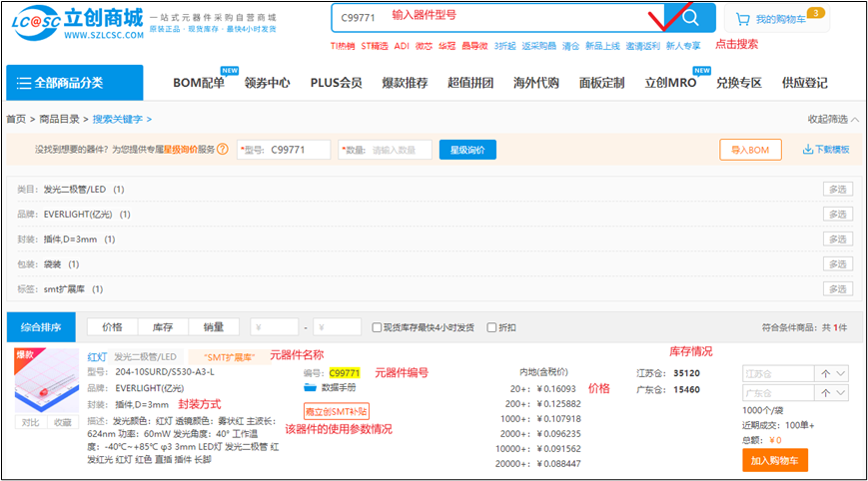This screenshot has width=868, height=481.
Task: Open PLUS会员 menu item
Action: pos(336,83)
